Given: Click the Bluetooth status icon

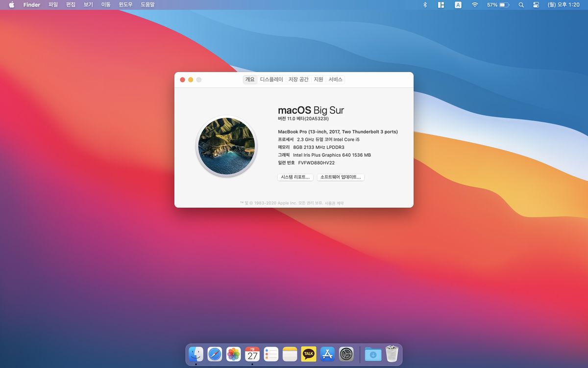Looking at the screenshot, I should coord(425,4).
